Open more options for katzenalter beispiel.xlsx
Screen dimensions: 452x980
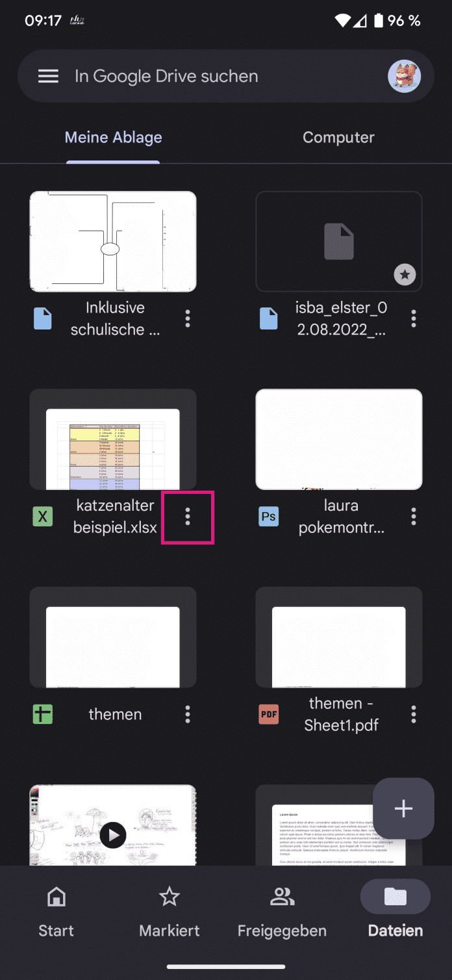click(x=188, y=517)
